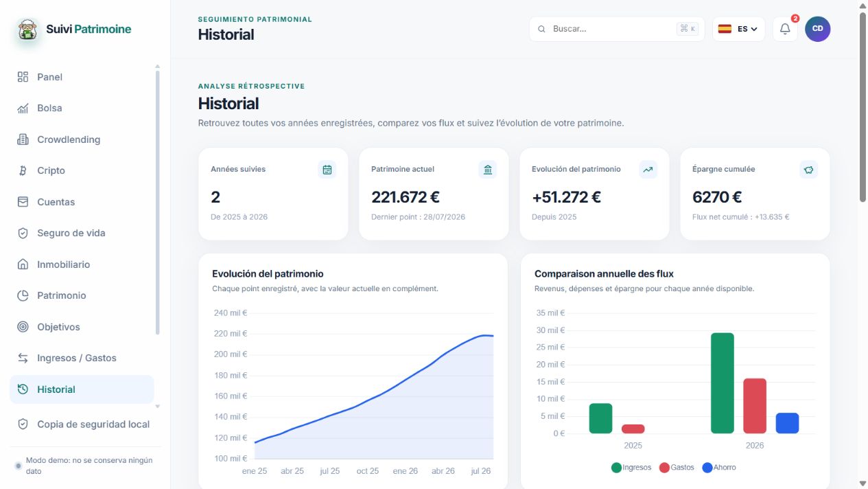Click the Objetivos target icon

[23, 327]
